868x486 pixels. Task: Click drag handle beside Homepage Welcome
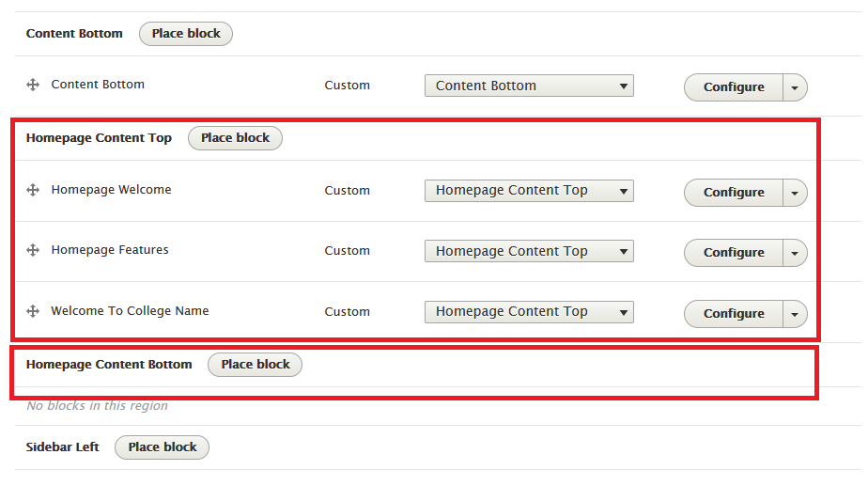(x=33, y=190)
